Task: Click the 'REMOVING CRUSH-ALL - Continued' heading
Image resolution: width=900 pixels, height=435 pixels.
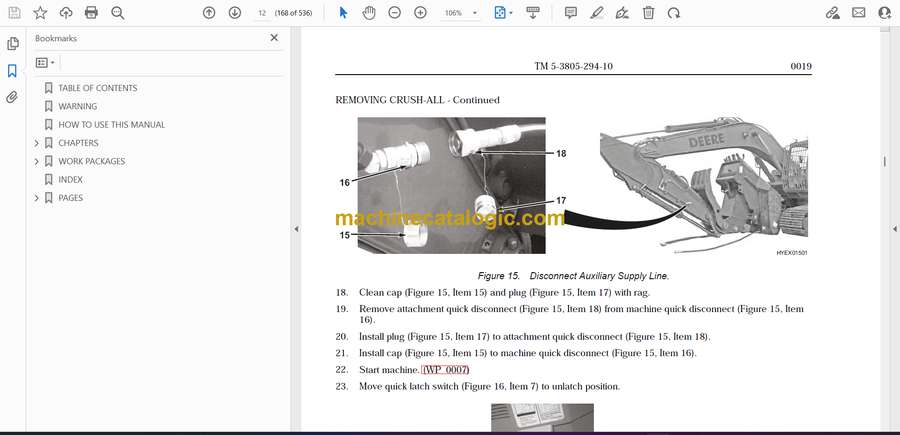Action: [417, 100]
